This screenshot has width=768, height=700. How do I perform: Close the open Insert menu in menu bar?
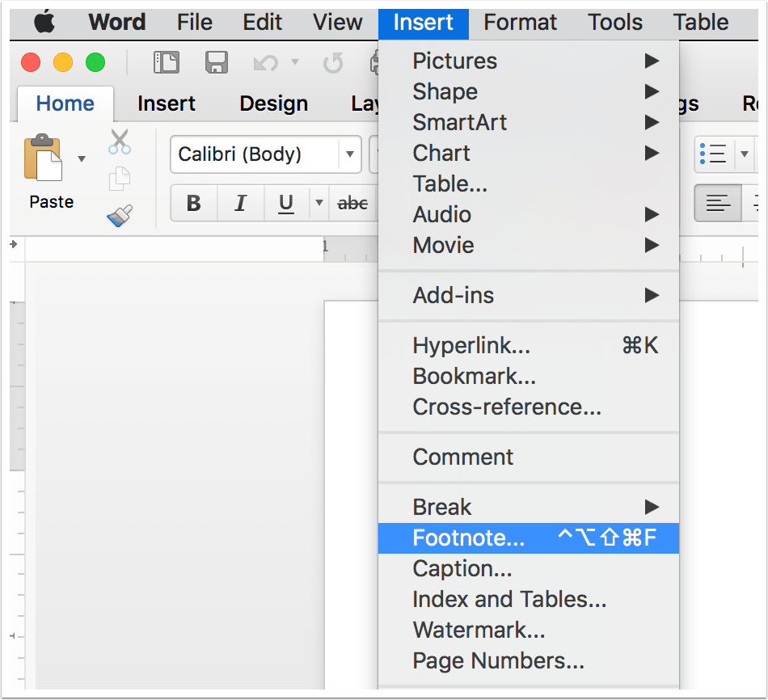(423, 23)
